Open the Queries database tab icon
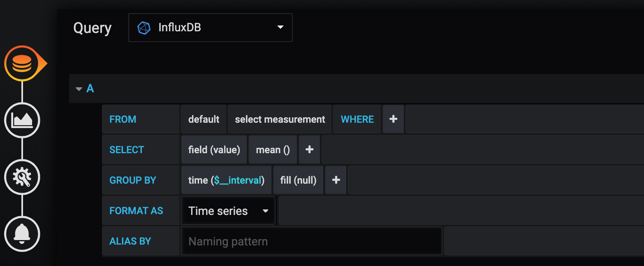This screenshot has width=644, height=266. click(x=22, y=63)
